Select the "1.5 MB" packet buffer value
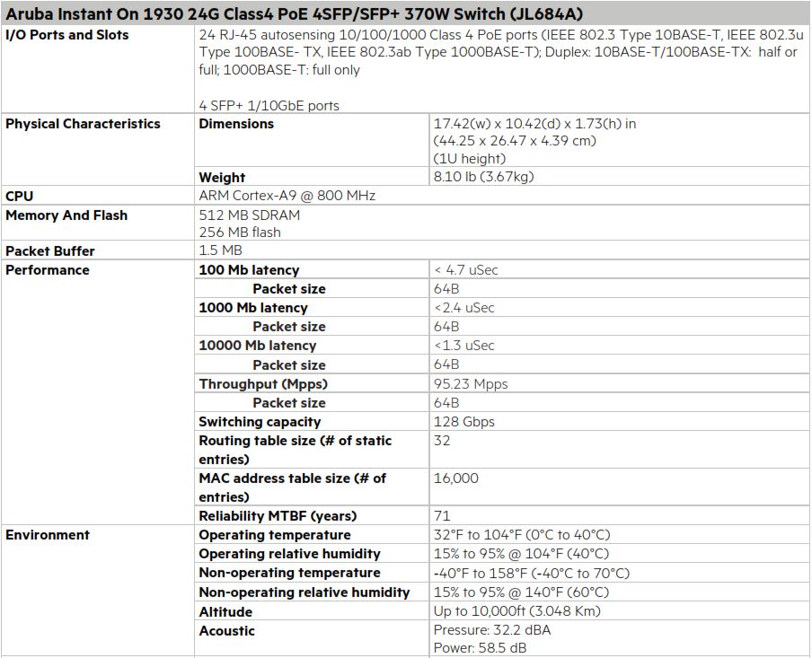812x658 pixels. (x=221, y=250)
